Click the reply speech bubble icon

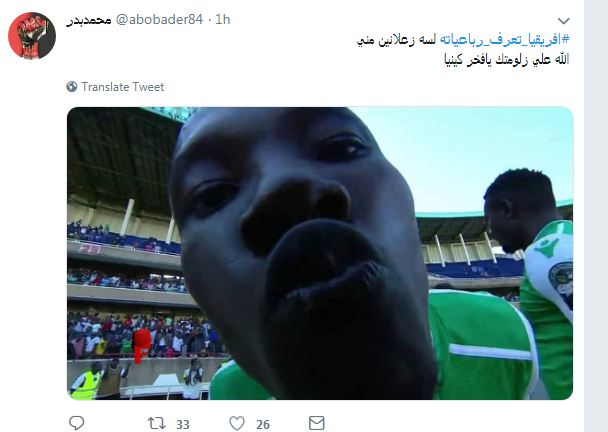point(76,423)
